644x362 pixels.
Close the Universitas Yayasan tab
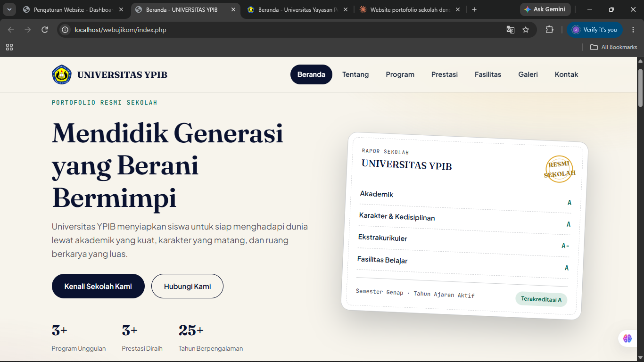click(x=345, y=9)
